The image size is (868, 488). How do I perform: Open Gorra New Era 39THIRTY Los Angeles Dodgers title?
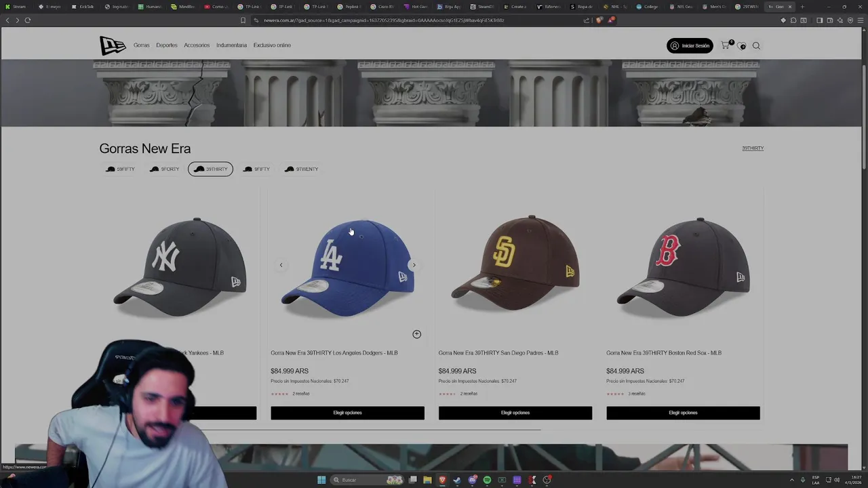point(334,352)
